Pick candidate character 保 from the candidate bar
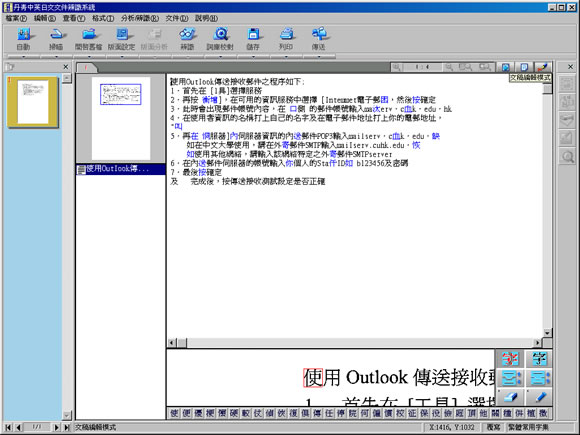Screen dimensions: 580x435 [x=424, y=413]
